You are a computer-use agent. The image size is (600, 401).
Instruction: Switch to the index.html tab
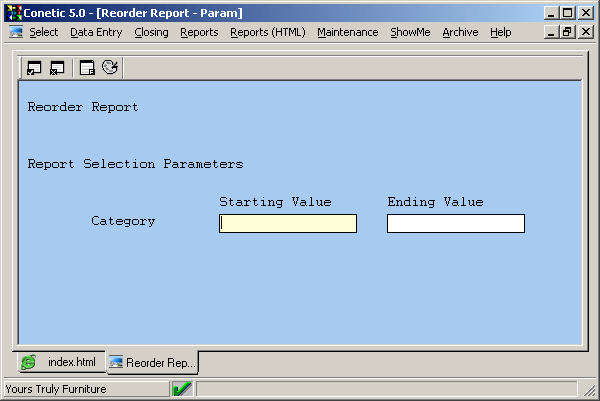pos(61,362)
